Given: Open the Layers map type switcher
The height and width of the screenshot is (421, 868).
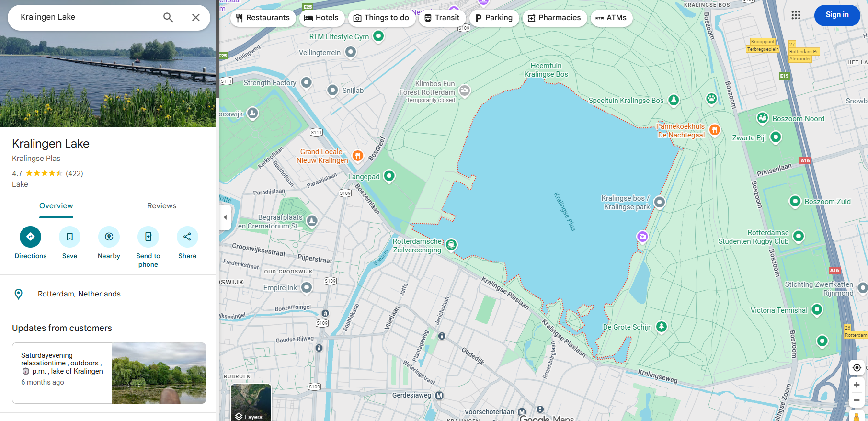Looking at the screenshot, I should [x=251, y=402].
